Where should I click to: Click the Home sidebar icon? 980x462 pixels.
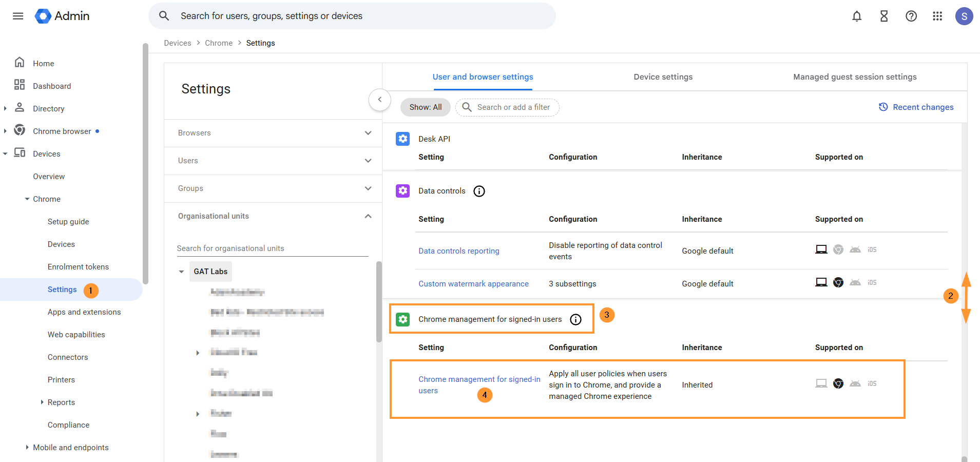click(x=19, y=62)
